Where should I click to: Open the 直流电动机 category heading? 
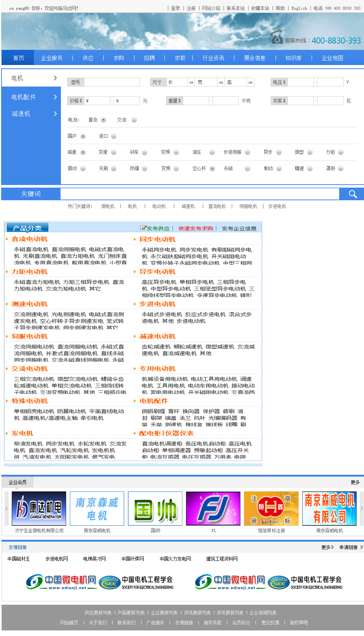tap(30, 239)
